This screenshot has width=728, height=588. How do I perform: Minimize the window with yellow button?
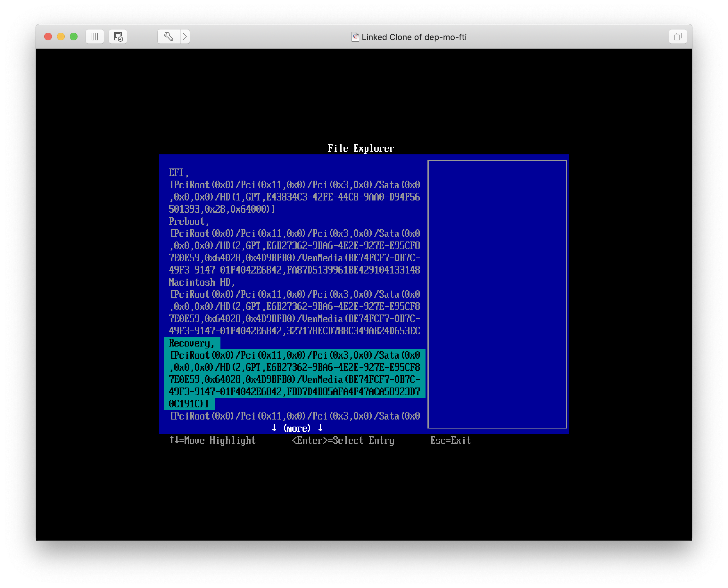pyautogui.click(x=61, y=37)
